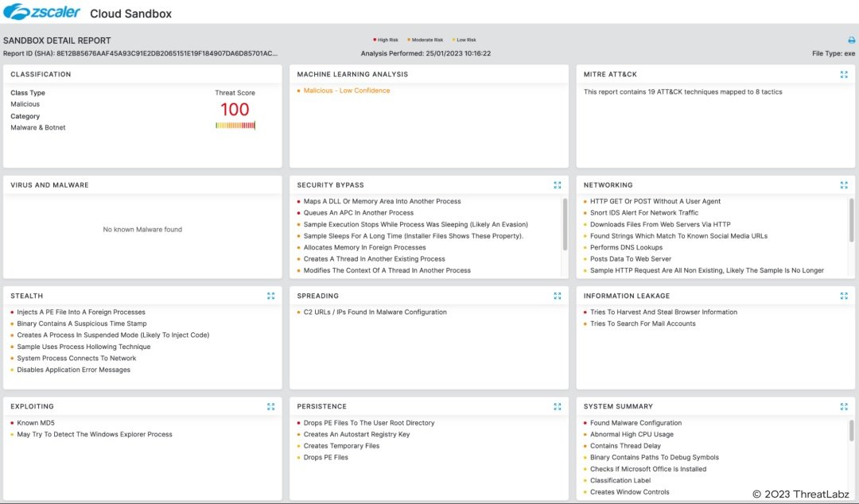Click the Tries To Search For Mail Accounts entry
The image size is (859, 504).
[x=643, y=324]
